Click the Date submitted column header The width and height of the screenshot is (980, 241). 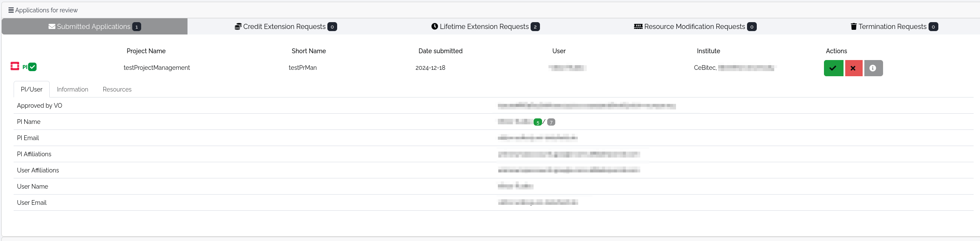(440, 51)
